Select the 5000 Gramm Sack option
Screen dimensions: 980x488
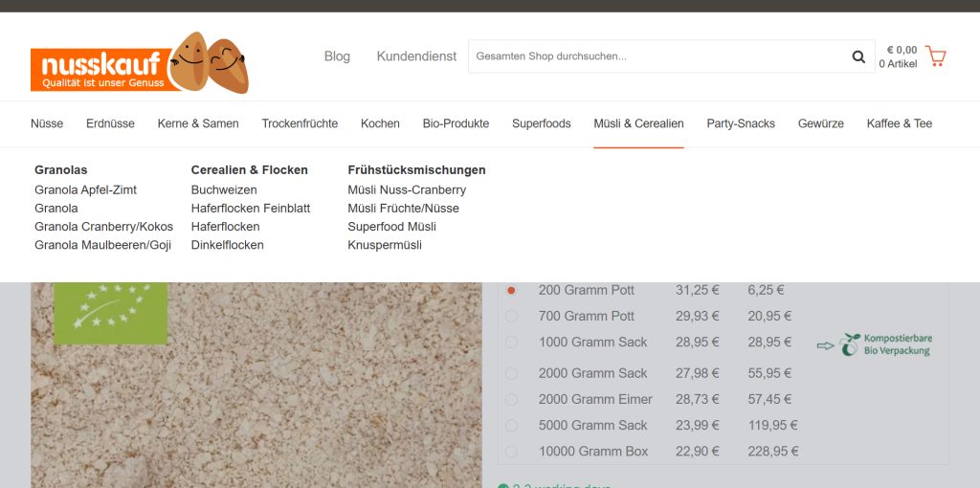point(512,425)
